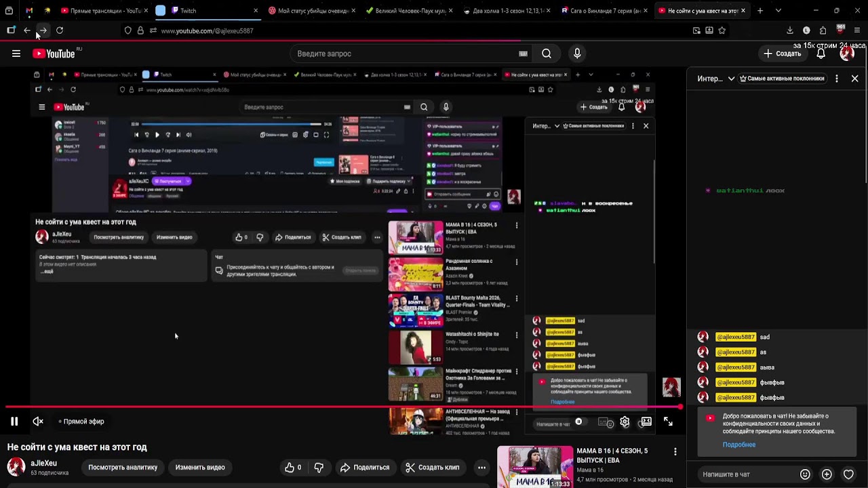
Task: Open the МАМА В 16 video thumbnail
Action: [535, 466]
